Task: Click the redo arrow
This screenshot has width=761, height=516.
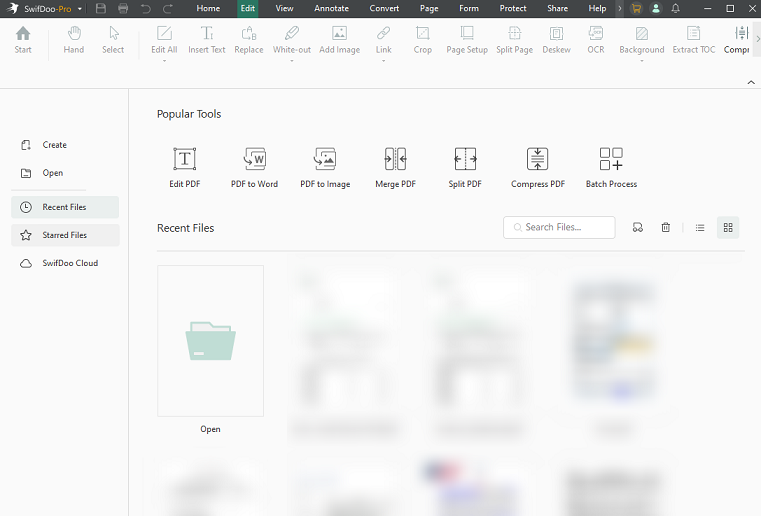Action: (x=168, y=8)
